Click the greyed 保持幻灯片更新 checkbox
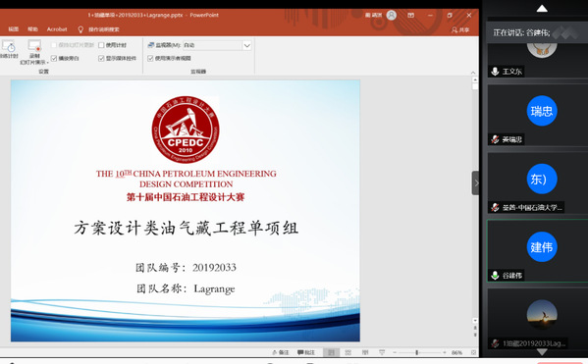 54,45
